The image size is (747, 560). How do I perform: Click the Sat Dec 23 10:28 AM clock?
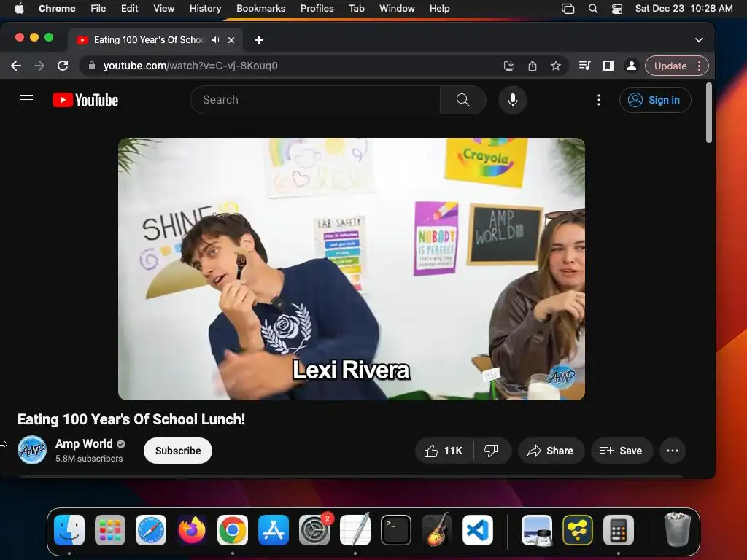(684, 9)
